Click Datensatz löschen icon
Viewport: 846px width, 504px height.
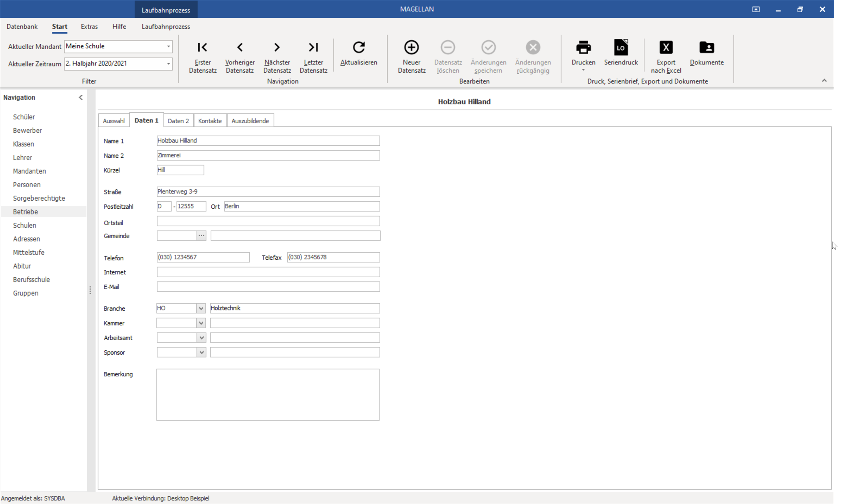coord(448,47)
